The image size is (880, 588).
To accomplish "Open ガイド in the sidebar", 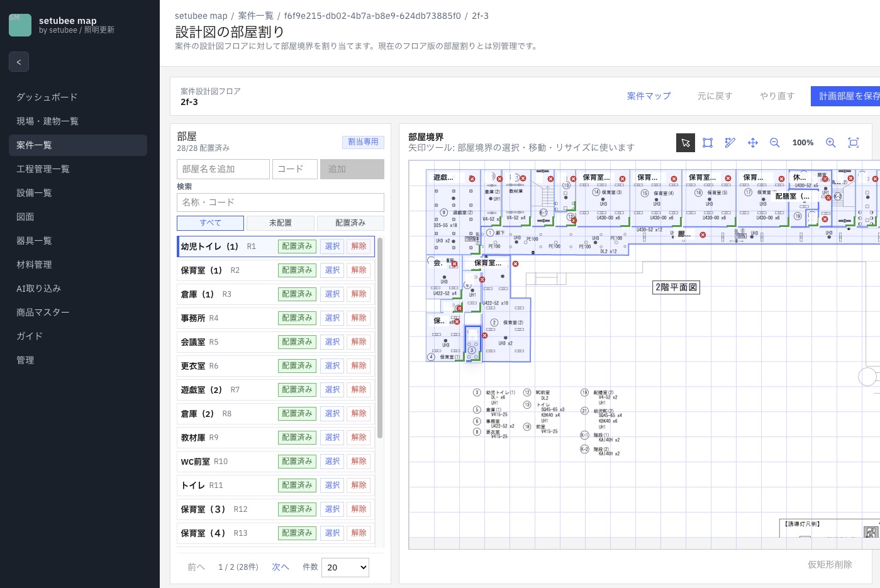I will coord(78,336).
